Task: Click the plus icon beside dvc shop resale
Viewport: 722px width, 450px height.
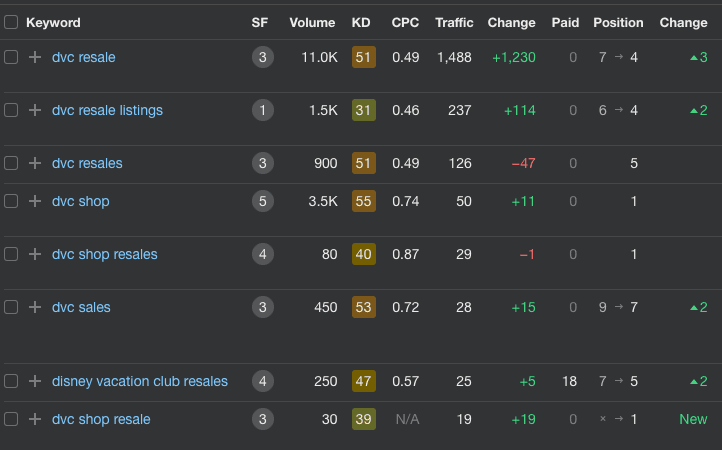Action: (35, 420)
